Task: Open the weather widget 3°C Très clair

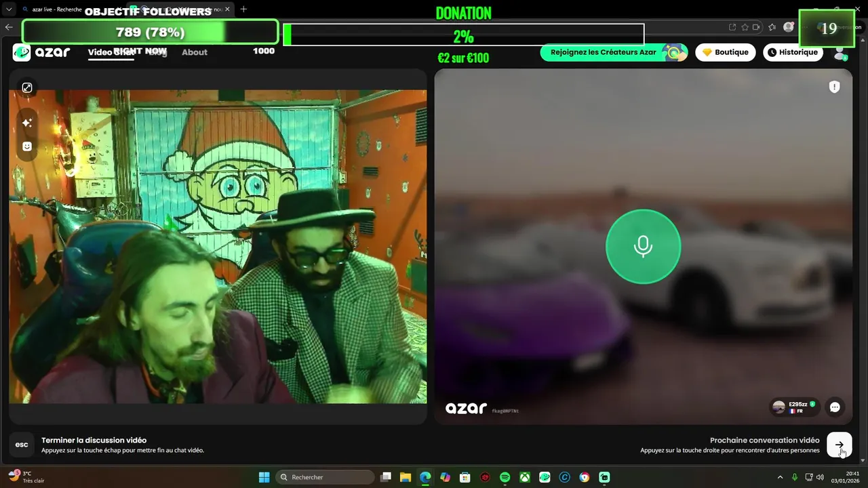Action: click(27, 477)
